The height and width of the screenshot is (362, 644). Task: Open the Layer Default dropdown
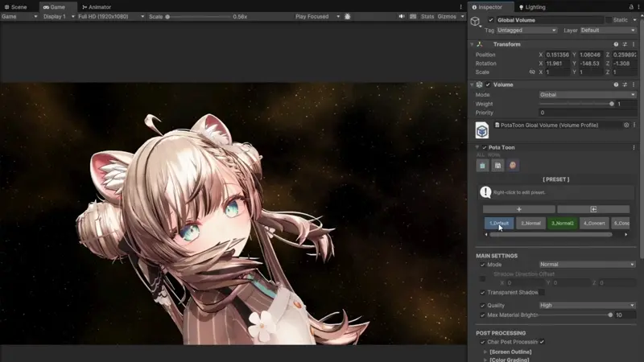tap(609, 30)
